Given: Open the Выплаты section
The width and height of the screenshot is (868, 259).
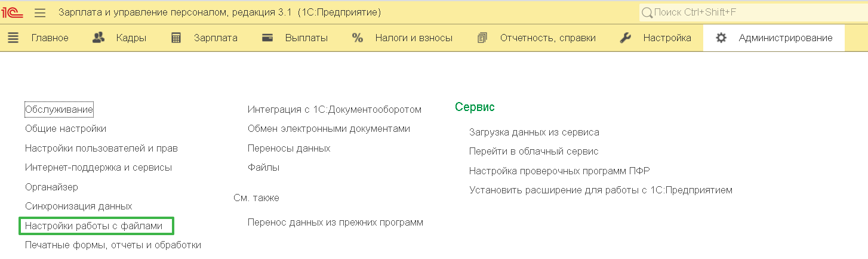Looking at the screenshot, I should 306,38.
